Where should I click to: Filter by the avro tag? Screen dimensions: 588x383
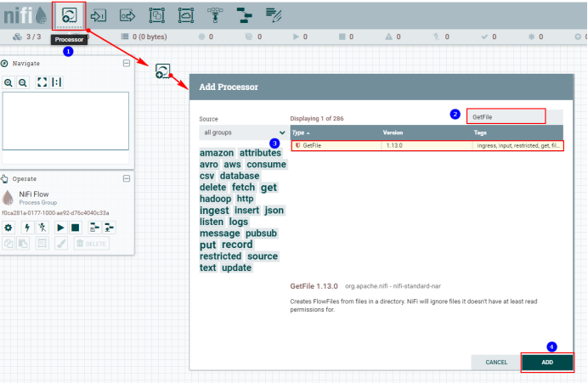point(209,165)
